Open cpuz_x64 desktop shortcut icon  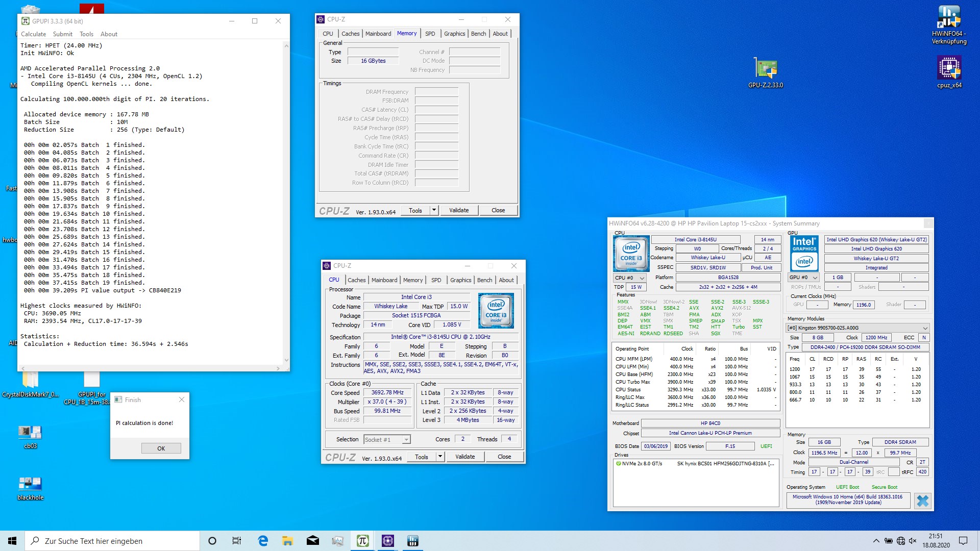pyautogui.click(x=949, y=71)
